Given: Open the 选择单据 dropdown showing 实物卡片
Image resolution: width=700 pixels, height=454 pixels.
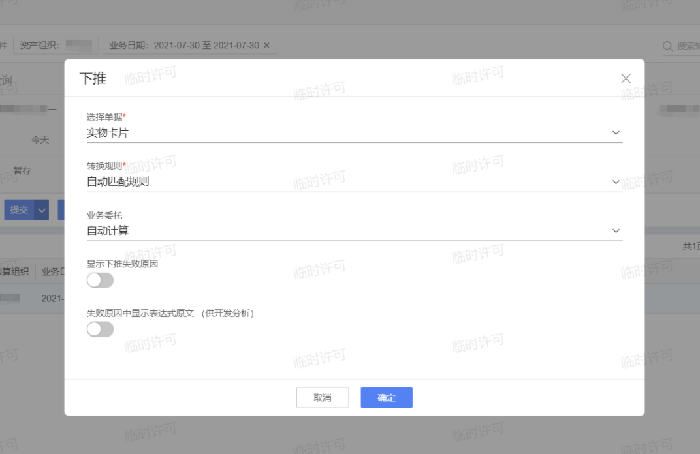Looking at the screenshot, I should click(354, 133).
